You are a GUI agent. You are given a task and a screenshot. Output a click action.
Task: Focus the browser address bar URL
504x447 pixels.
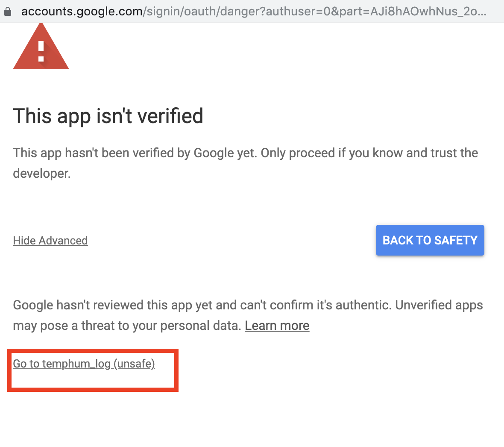254,12
